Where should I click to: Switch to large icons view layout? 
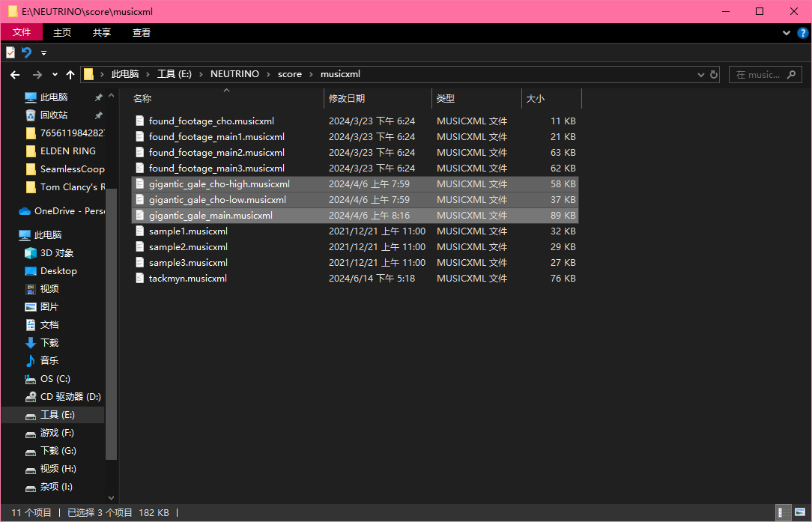tap(799, 512)
